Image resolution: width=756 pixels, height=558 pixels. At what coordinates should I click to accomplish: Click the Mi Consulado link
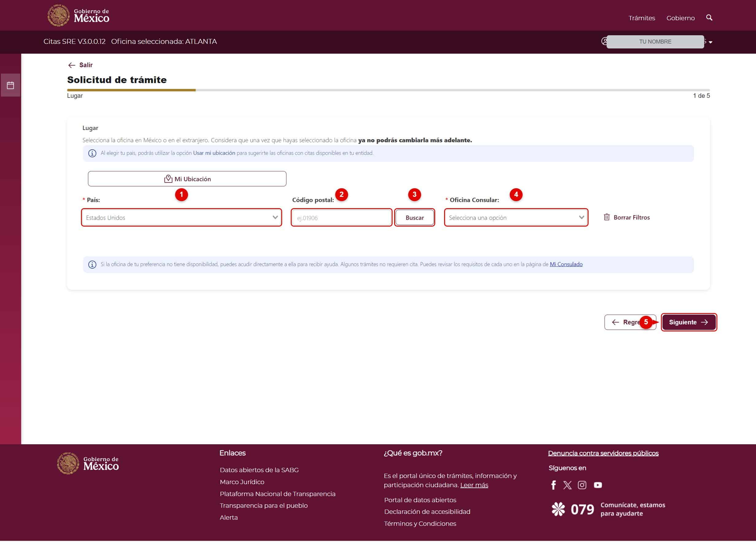point(566,264)
